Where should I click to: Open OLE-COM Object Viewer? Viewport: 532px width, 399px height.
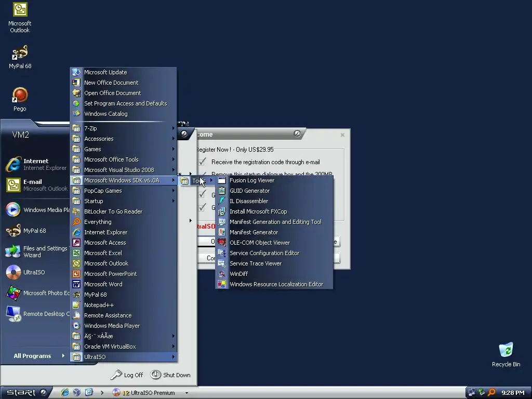[274, 243]
